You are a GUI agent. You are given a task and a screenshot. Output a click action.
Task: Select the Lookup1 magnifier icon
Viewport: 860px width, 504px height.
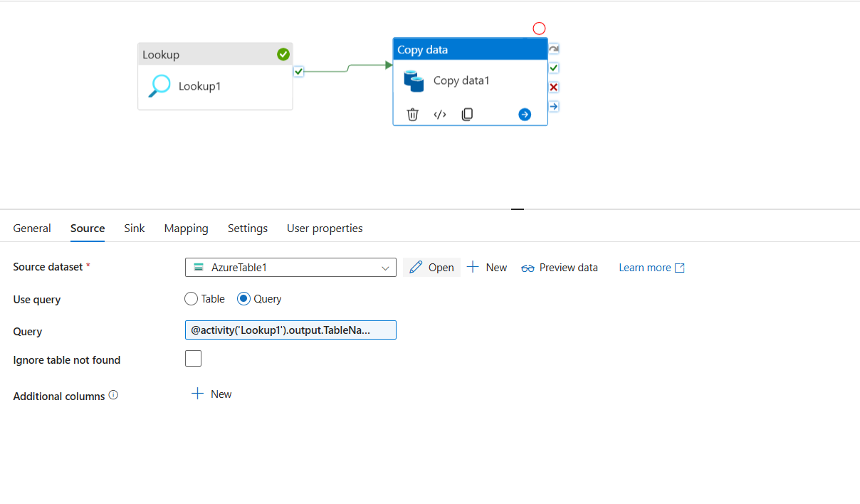point(159,86)
